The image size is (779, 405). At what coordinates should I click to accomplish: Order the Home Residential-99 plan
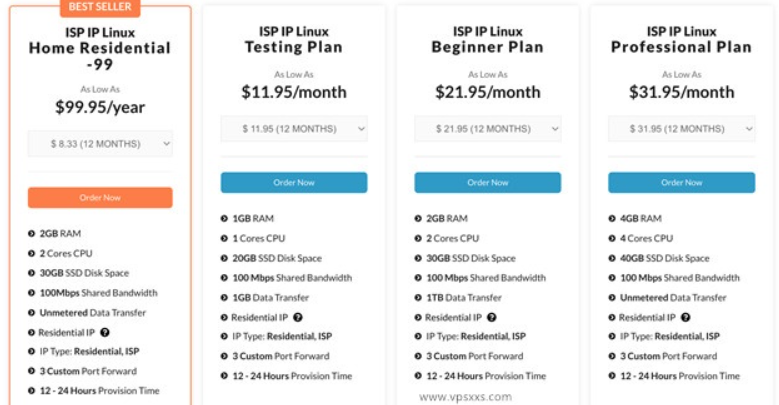tap(100, 197)
